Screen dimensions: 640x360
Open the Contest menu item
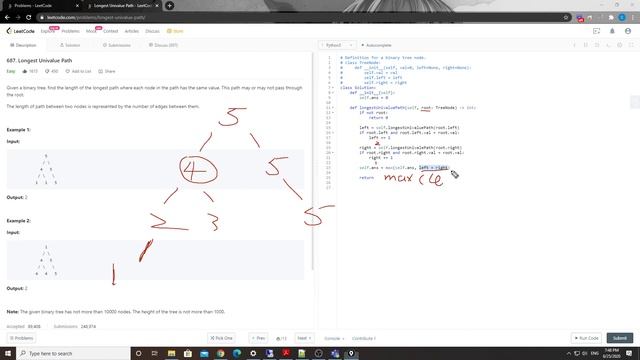111,31
